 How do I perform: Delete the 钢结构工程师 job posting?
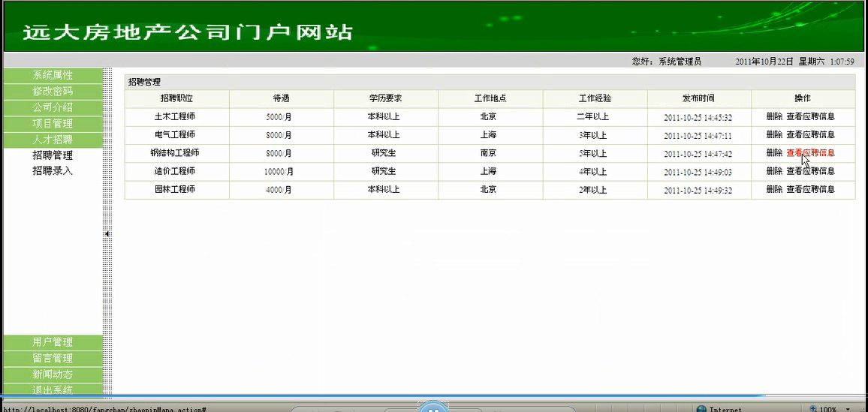(x=774, y=152)
